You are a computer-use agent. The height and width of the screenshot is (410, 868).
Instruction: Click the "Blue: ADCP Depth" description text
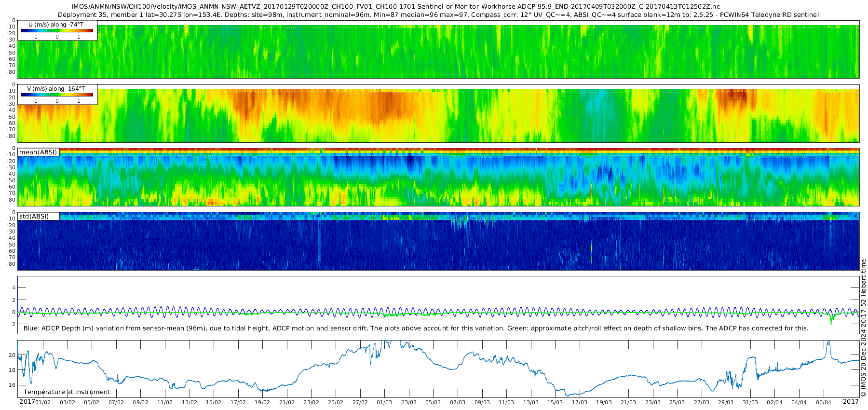(416, 328)
